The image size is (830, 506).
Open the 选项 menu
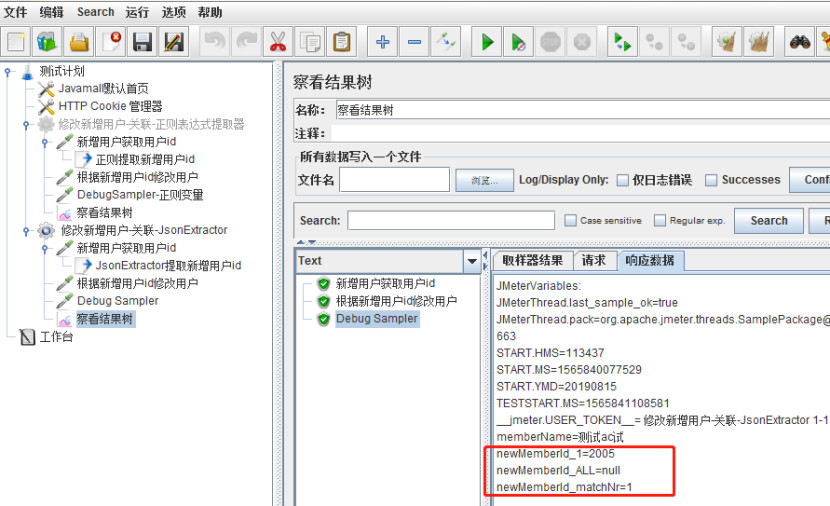[x=174, y=12]
